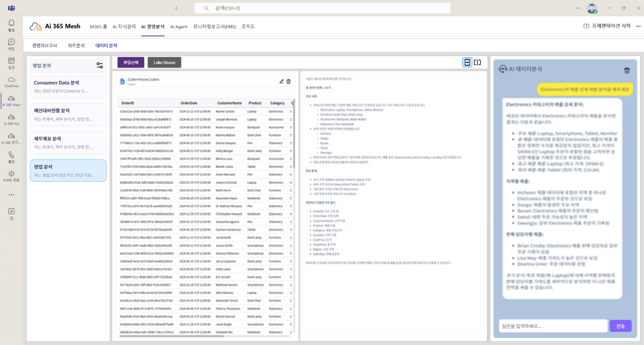644x345 pixels.
Task: Open the Teams 채팅 sidebar icon
Action: tap(11, 44)
